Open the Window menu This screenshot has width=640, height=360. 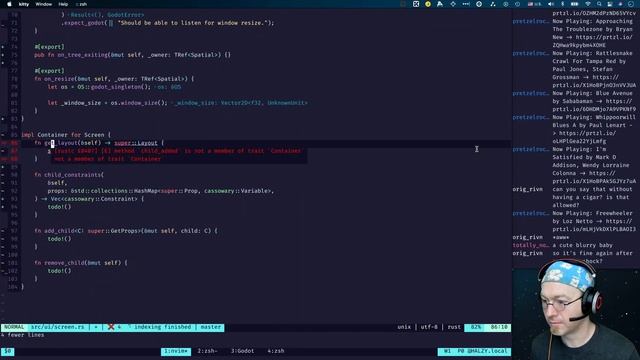pyautogui.click(x=44, y=4)
